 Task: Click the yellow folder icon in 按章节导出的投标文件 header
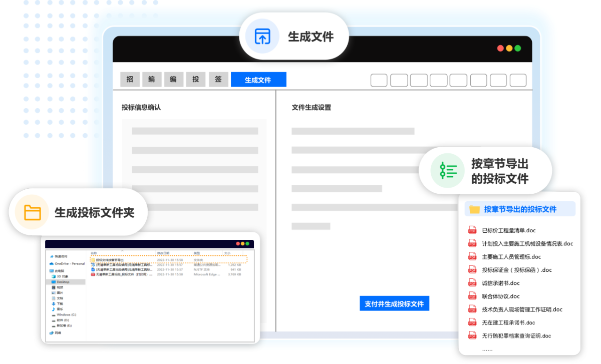475,209
